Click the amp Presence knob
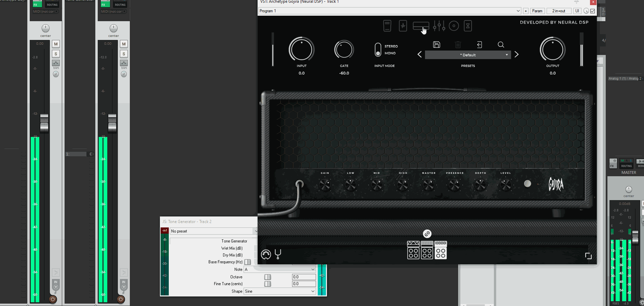The image size is (644, 306). pos(454,185)
